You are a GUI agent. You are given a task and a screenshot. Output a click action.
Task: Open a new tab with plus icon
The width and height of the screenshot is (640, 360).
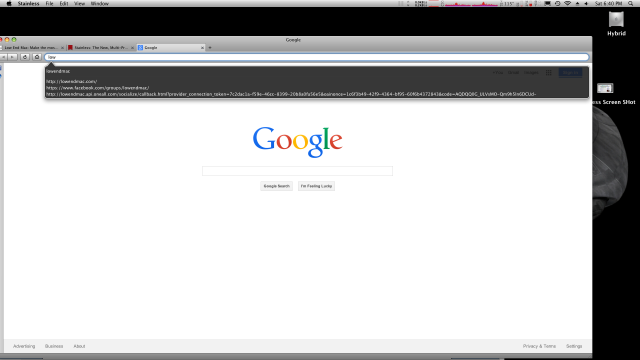click(210, 48)
